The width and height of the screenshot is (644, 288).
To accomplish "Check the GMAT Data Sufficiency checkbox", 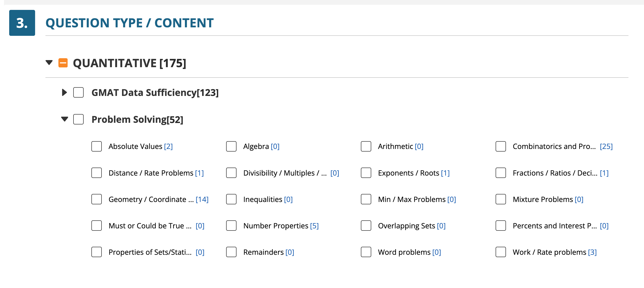I will click(x=78, y=93).
